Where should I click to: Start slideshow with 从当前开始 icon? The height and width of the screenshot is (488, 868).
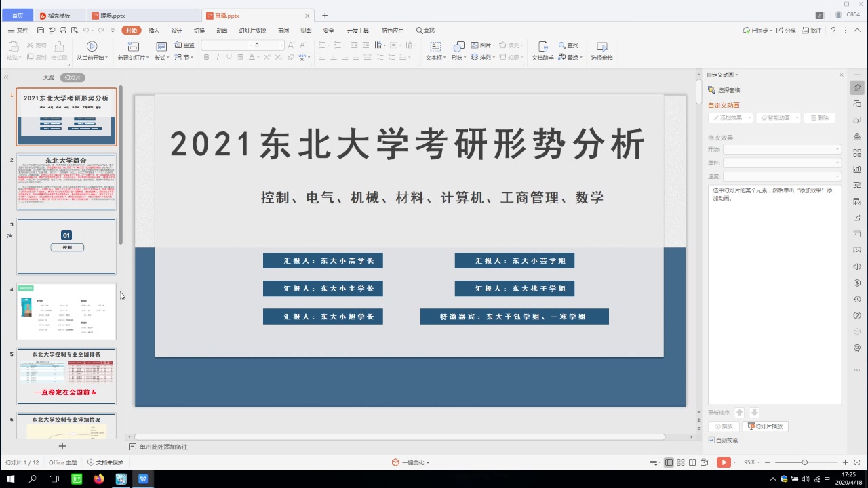[92, 46]
